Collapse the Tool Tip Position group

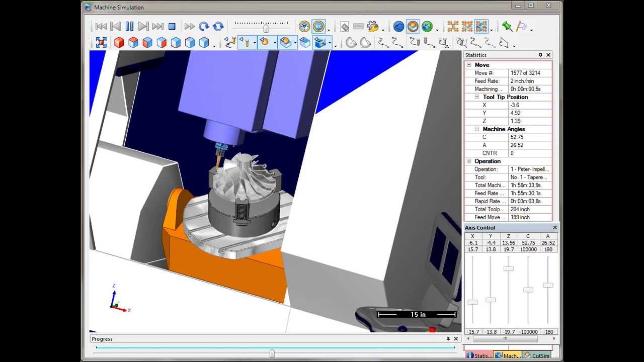pyautogui.click(x=477, y=97)
